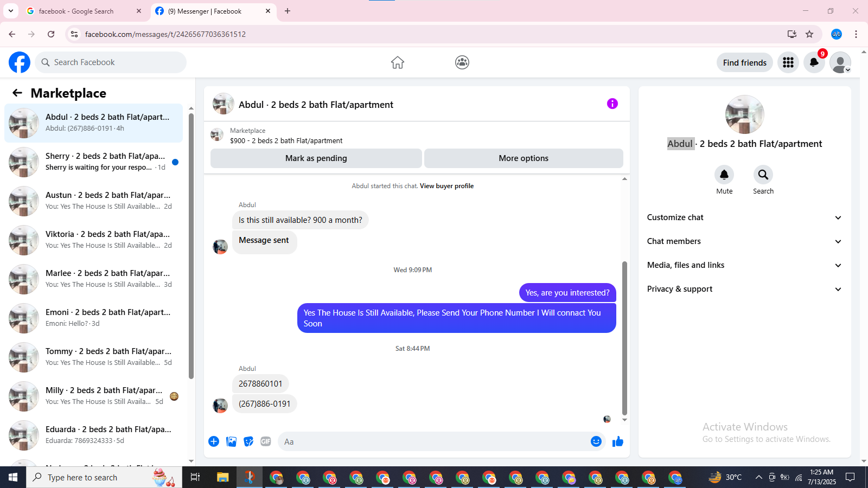Viewport: 868px width, 488px height.
Task: Go back with browser back arrow
Action: click(12, 34)
